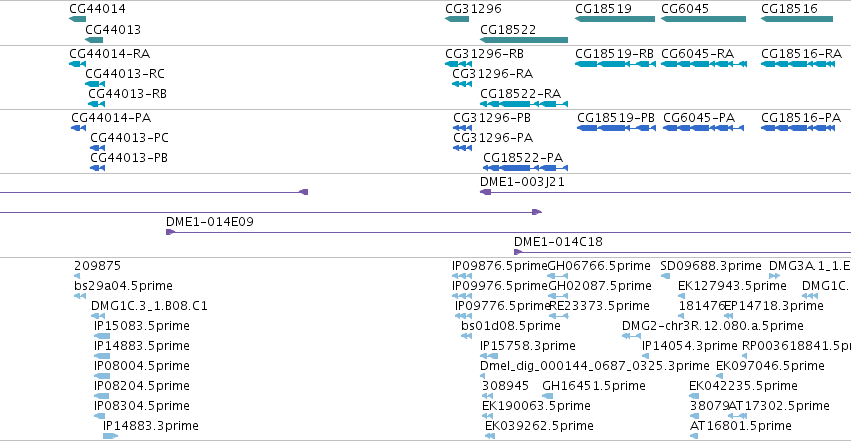Click the CG44013-RC transcript label
This screenshot has width=851, height=441.
(x=125, y=74)
